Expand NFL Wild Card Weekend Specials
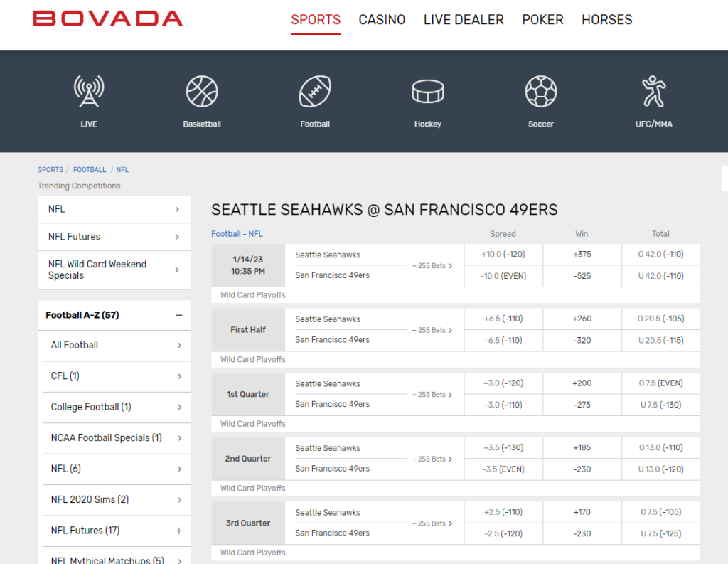The width and height of the screenshot is (728, 564). coord(114,270)
